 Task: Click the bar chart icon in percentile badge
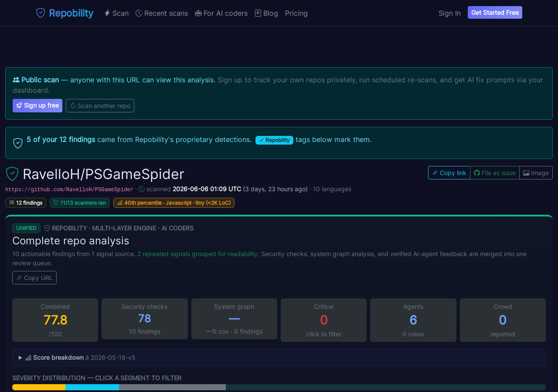[120, 203]
